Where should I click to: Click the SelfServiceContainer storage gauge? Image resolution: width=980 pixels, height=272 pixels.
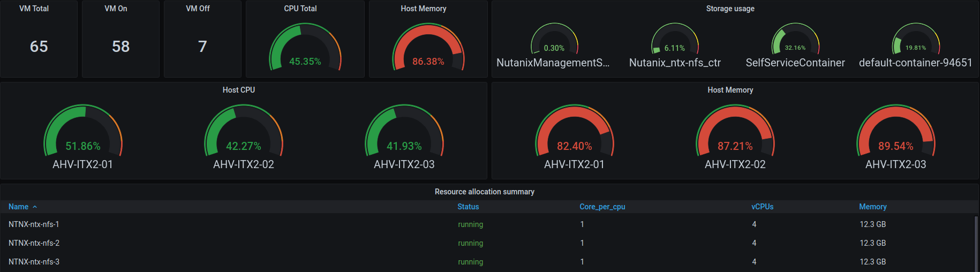click(x=795, y=40)
